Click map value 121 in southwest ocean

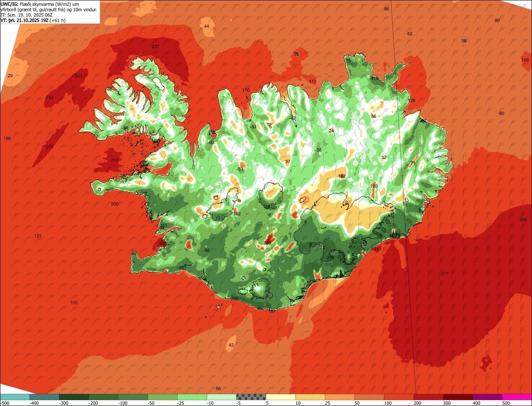click(x=38, y=236)
